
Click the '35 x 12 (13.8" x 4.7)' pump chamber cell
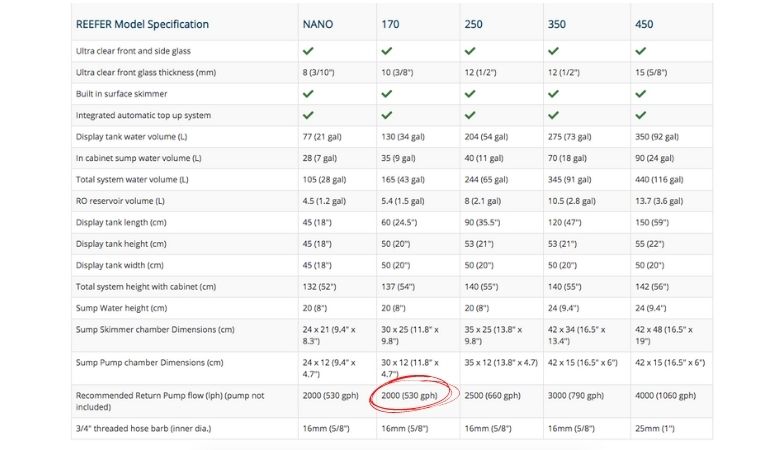tap(501, 362)
